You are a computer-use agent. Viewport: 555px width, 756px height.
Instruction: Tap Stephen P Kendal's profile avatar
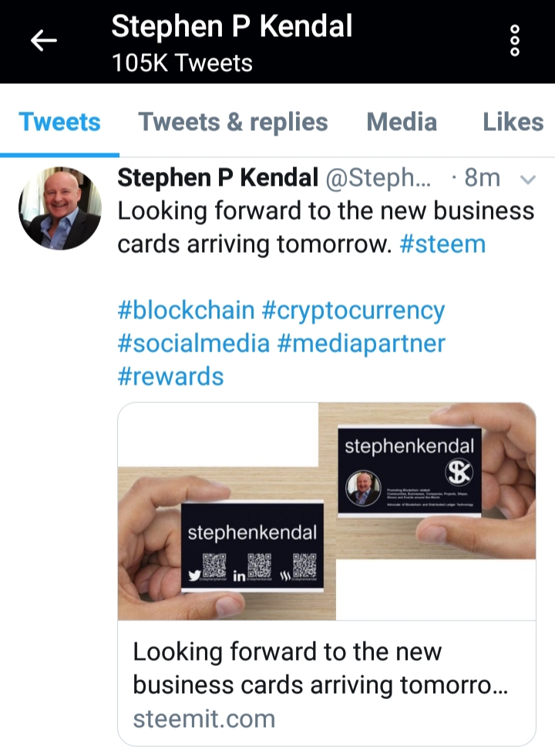click(x=59, y=209)
